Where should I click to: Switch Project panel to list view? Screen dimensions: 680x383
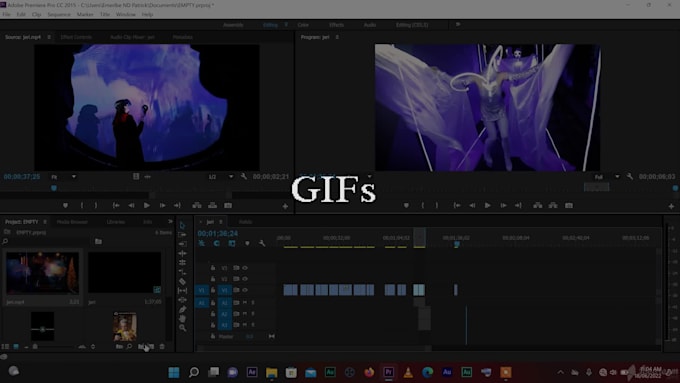tap(5, 347)
